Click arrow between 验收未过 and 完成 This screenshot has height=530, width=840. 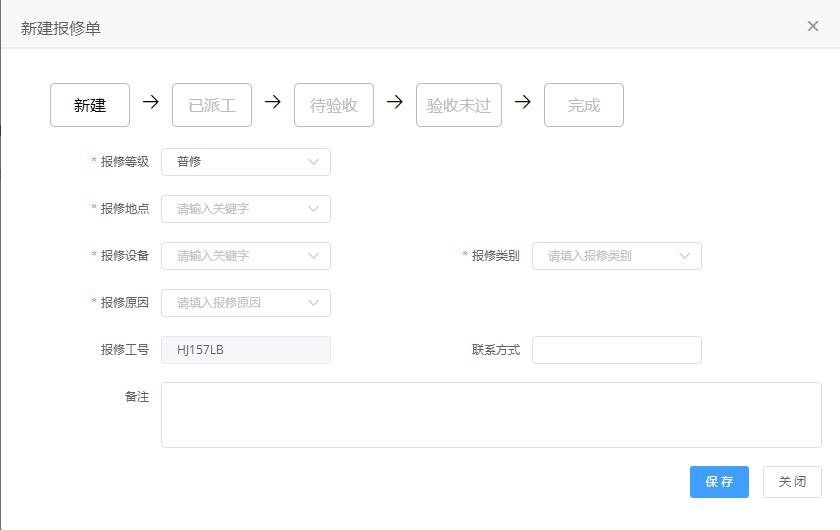[523, 101]
